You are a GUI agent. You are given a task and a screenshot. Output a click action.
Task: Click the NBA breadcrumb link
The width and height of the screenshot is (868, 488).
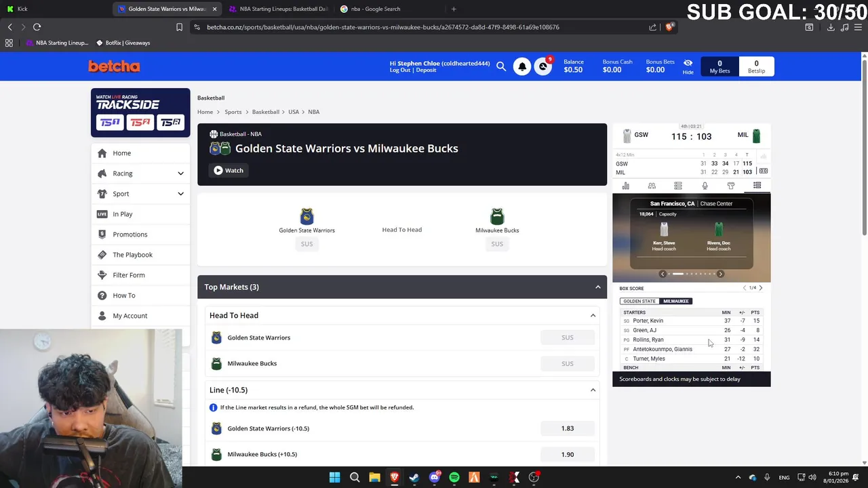pyautogui.click(x=313, y=112)
